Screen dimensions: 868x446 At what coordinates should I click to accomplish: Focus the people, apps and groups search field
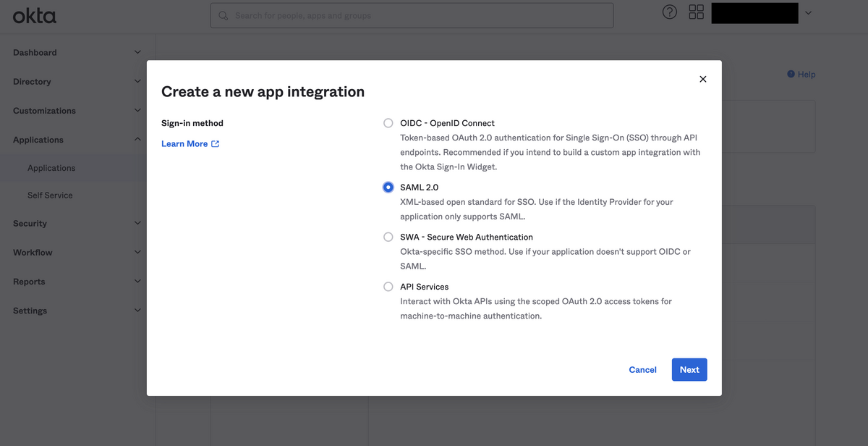[x=420, y=15]
